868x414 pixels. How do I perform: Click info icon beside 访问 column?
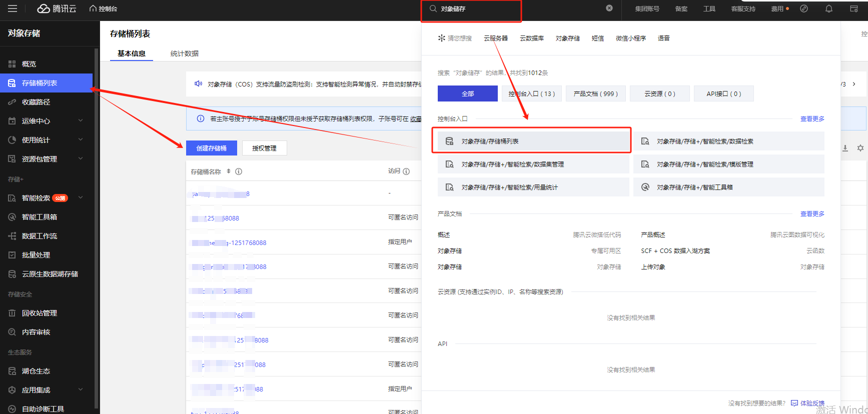(406, 171)
